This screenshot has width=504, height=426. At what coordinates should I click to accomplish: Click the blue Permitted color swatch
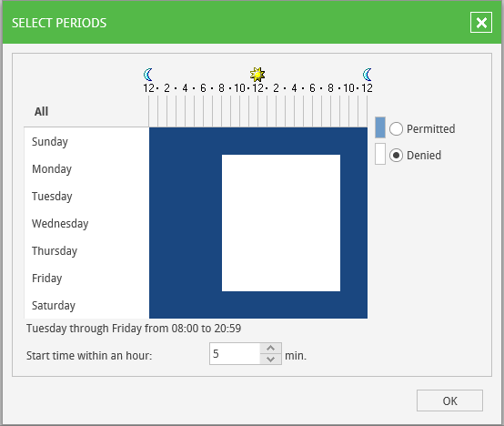[380, 127]
